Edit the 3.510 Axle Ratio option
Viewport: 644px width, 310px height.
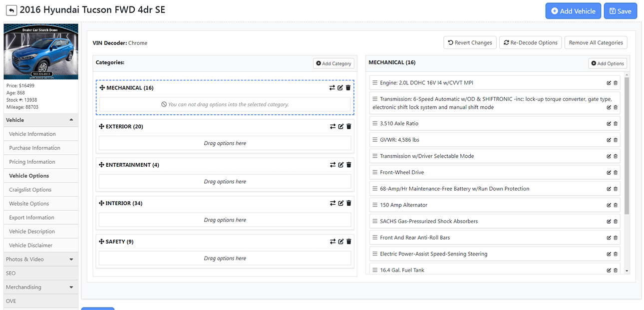point(609,124)
